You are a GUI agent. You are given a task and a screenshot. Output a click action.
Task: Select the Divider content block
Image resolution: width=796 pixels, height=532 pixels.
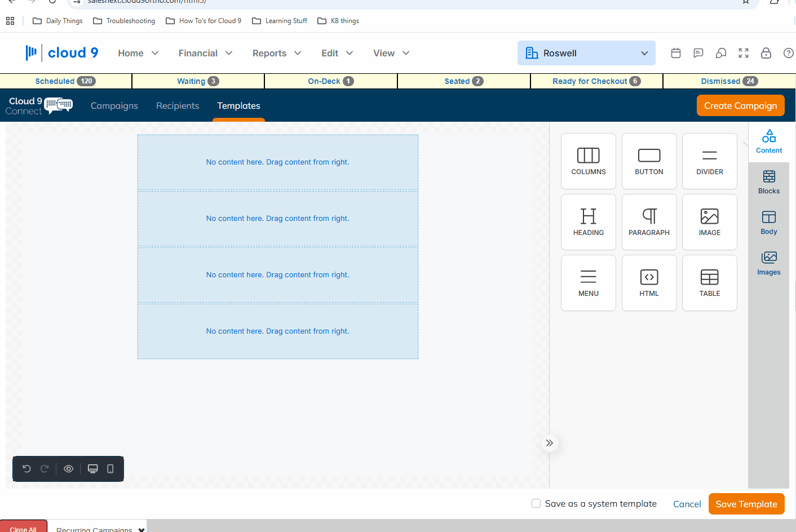(x=710, y=161)
